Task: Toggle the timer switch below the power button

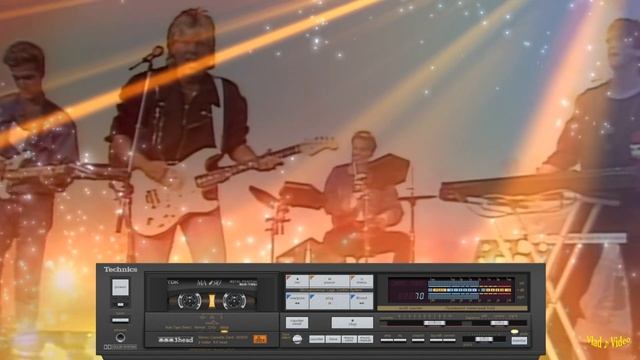Action: coord(120,320)
